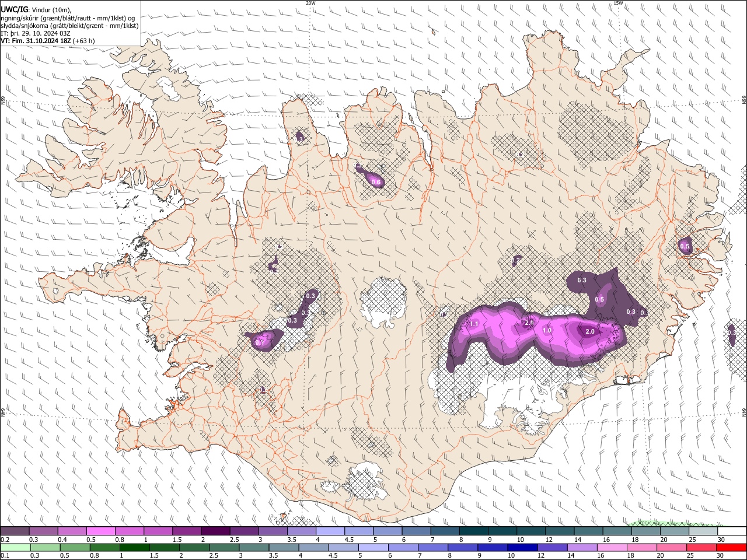Select the red lower swatch right of 30

(x=732, y=547)
